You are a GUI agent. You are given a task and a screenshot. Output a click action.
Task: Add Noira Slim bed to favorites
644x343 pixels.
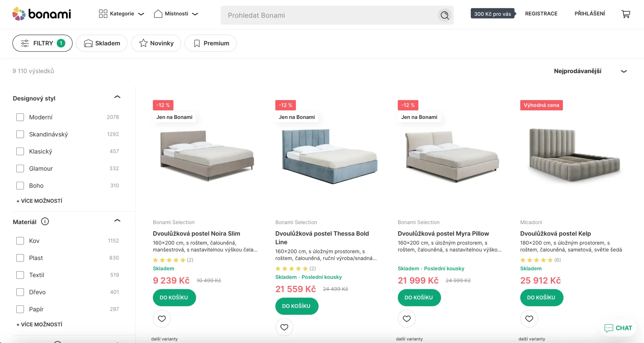162,319
